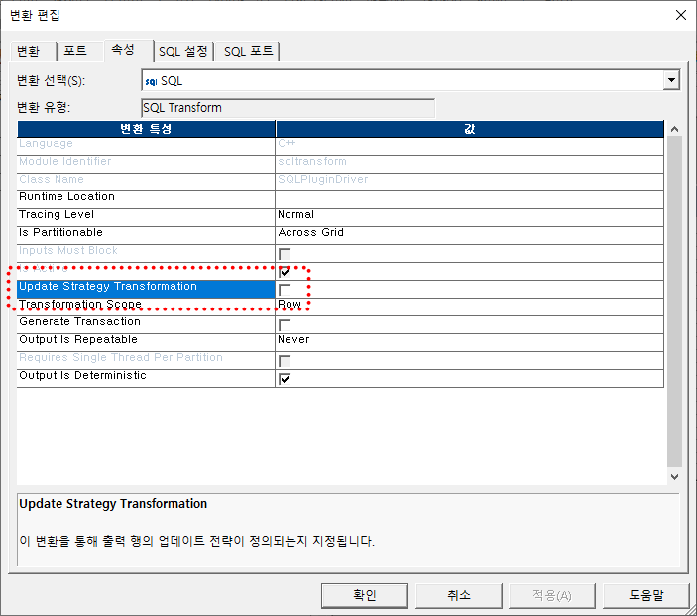Toggle the Is Active checkbox
Screen dimensions: 697x616
(x=285, y=272)
